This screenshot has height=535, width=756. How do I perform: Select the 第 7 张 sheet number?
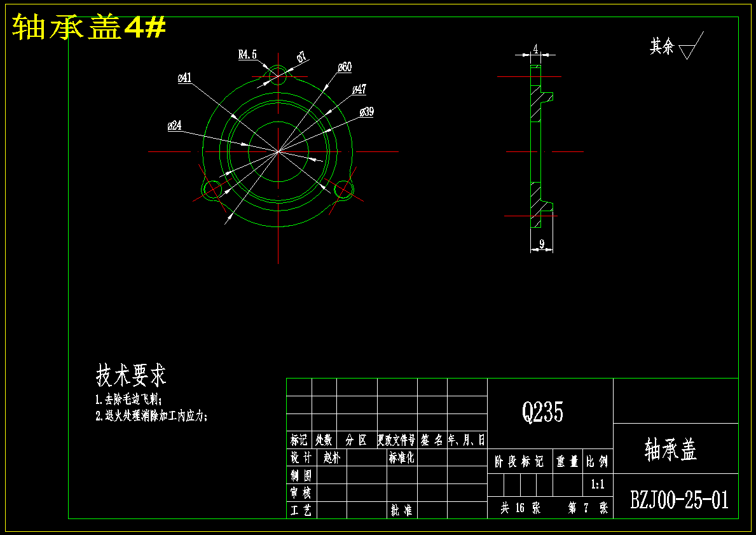(588, 508)
